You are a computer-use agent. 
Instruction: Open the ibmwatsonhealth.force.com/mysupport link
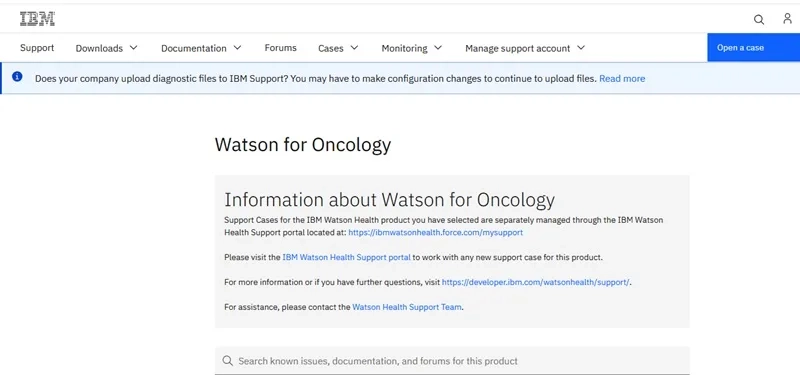(435, 232)
